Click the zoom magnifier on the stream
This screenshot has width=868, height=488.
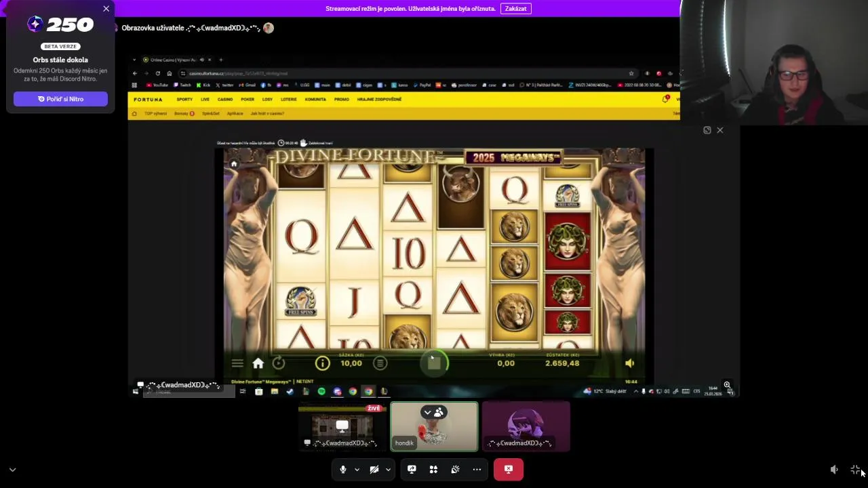tap(727, 385)
